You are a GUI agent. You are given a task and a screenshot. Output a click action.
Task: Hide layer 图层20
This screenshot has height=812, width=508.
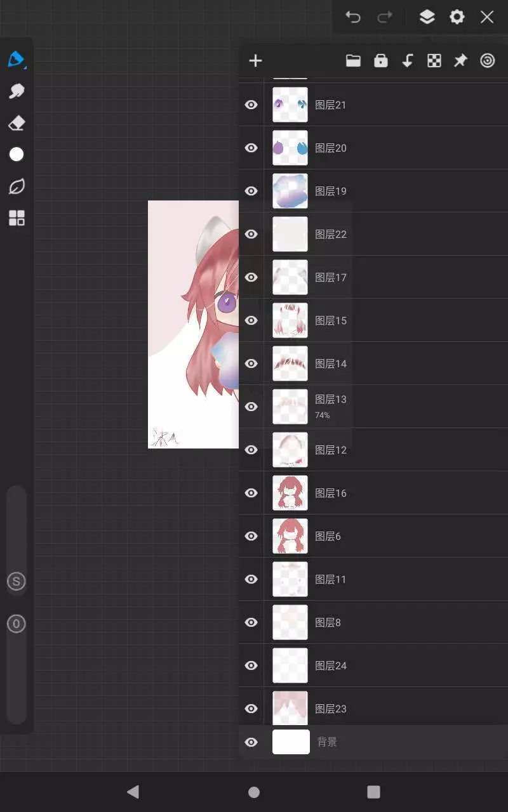(x=251, y=148)
